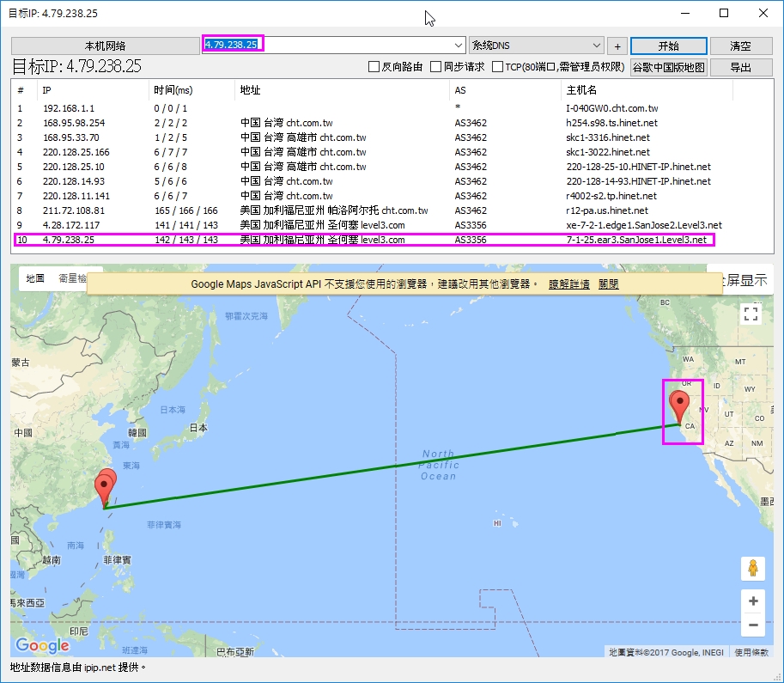Sort by the IP column header
This screenshot has width=784, height=683.
pyautogui.click(x=93, y=90)
